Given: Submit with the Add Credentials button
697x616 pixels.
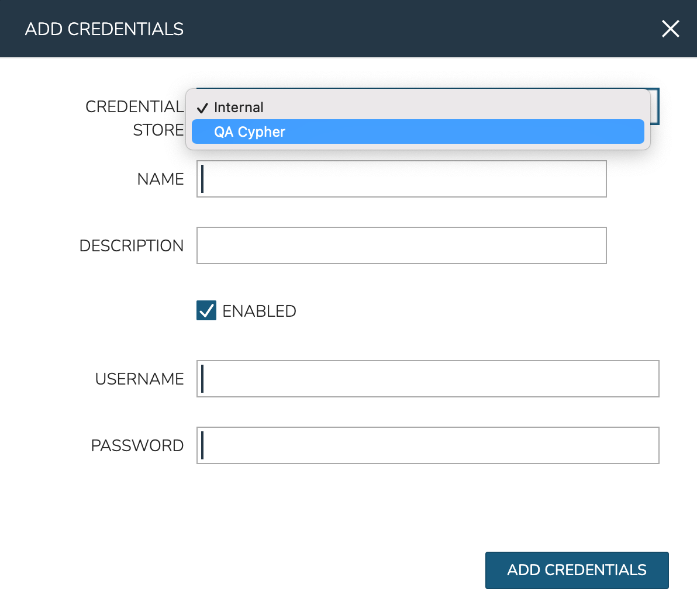Looking at the screenshot, I should (577, 570).
